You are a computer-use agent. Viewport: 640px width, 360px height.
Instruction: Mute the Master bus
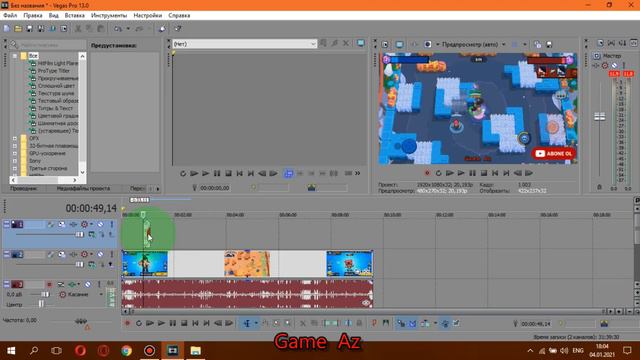[614, 65]
